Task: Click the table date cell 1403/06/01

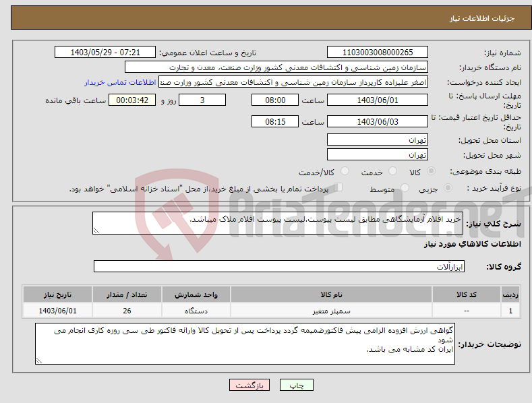Action: click(57, 311)
